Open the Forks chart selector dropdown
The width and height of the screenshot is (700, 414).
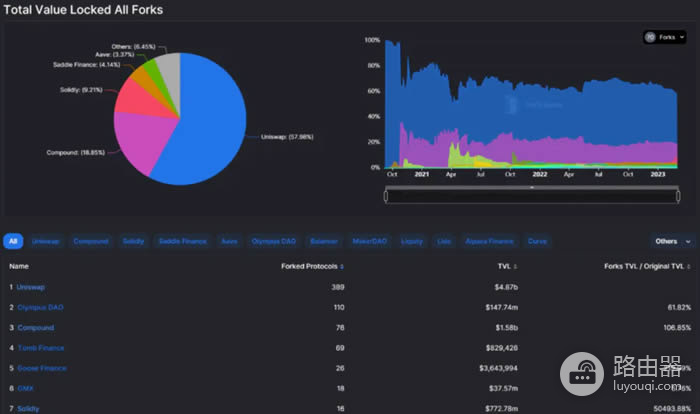point(665,37)
